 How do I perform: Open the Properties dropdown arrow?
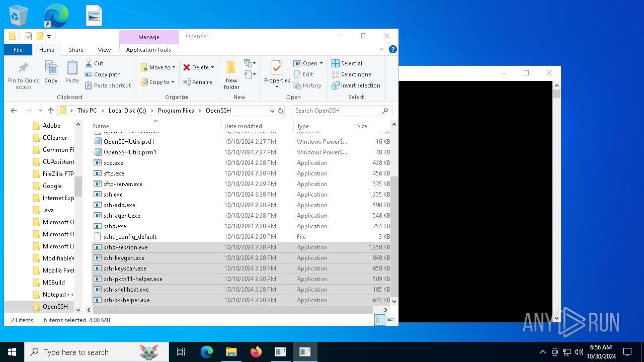click(x=277, y=87)
